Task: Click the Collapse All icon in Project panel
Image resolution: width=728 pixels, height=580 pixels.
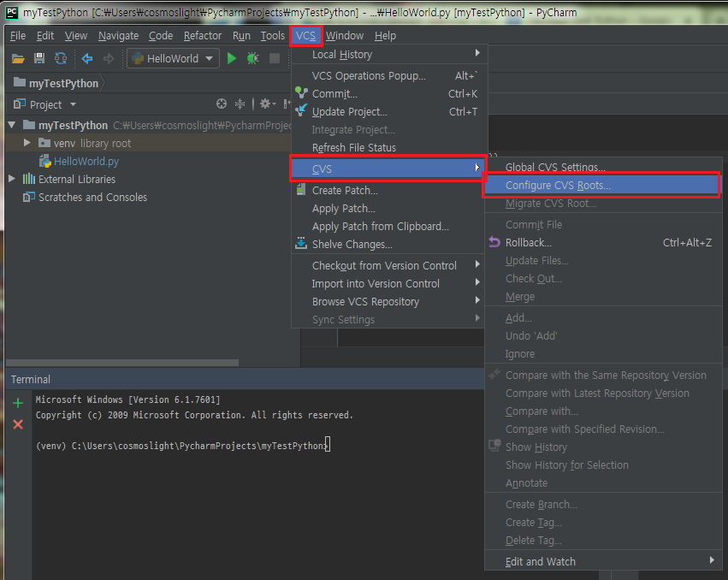Action: pos(240,104)
